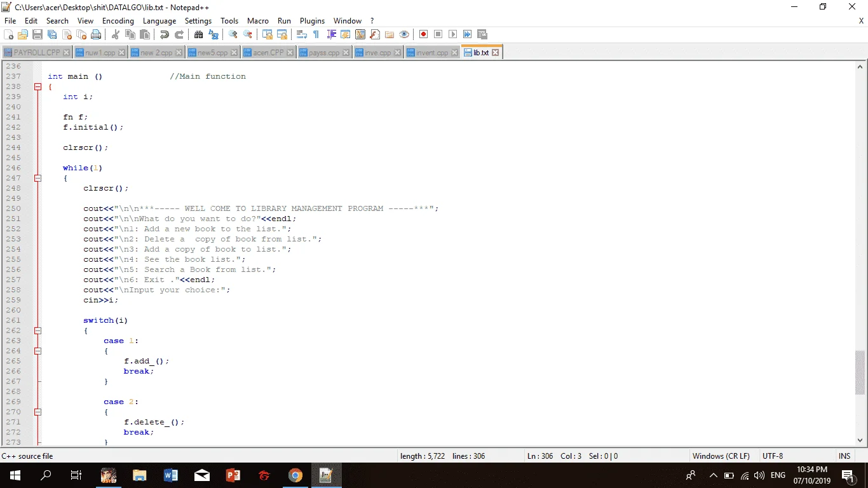The image size is (868, 488).
Task: Open the user defined language dialog icon
Action: pyautogui.click(x=345, y=34)
